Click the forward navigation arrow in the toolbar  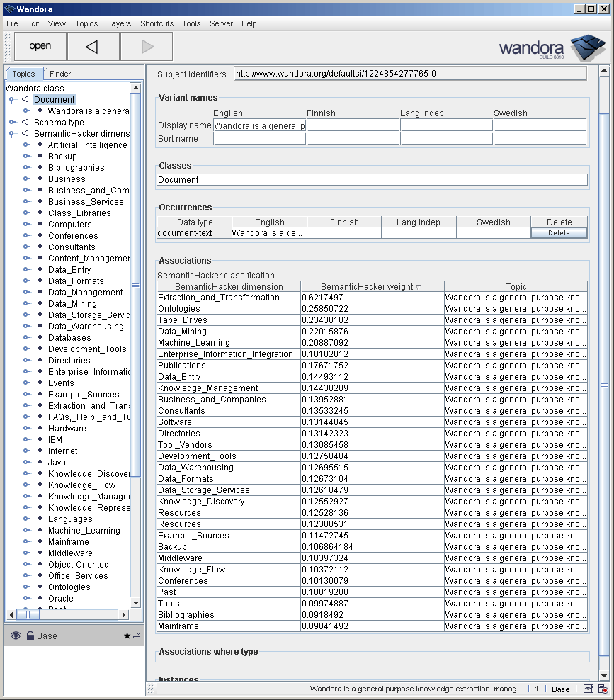[x=145, y=45]
